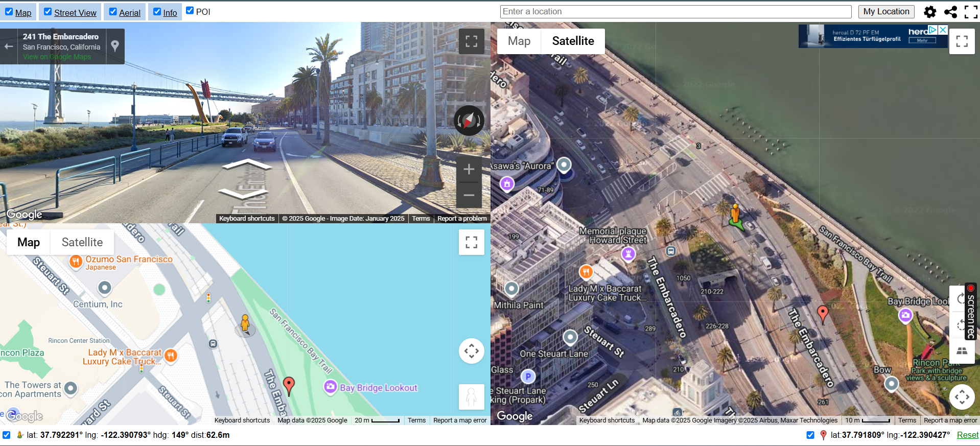Toggle the Street View panel checkbox
Viewport: 980px width, 446px height.
pos(48,12)
